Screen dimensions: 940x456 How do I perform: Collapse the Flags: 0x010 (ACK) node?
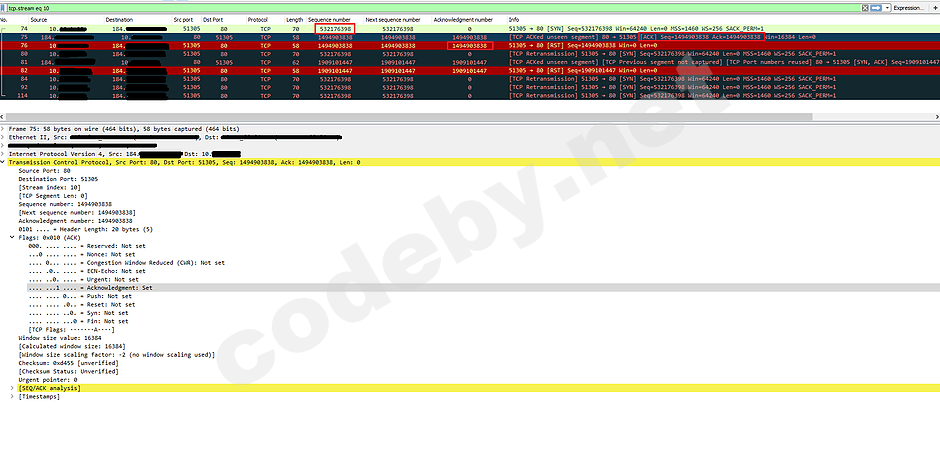(x=13, y=238)
